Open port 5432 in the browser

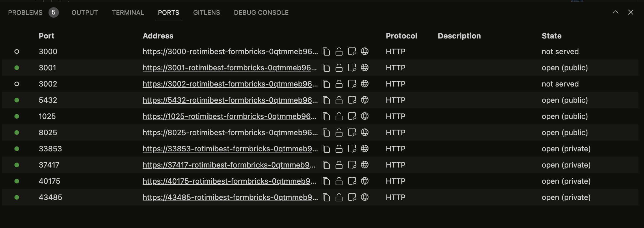[x=365, y=100]
